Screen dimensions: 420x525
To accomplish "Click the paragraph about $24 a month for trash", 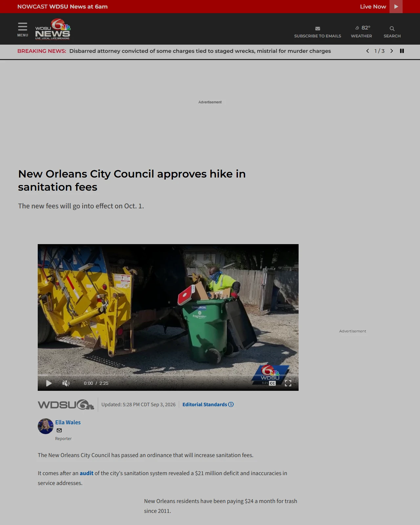I will (220, 506).
